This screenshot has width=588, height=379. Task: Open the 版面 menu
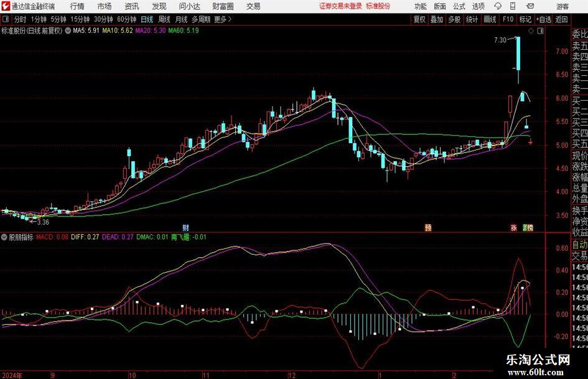(440, 6)
